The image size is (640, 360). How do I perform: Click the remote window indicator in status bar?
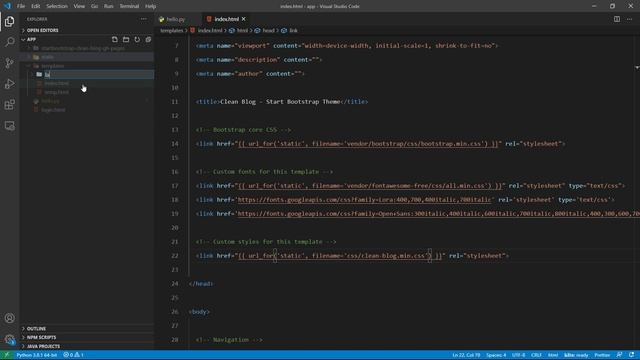[7, 355]
